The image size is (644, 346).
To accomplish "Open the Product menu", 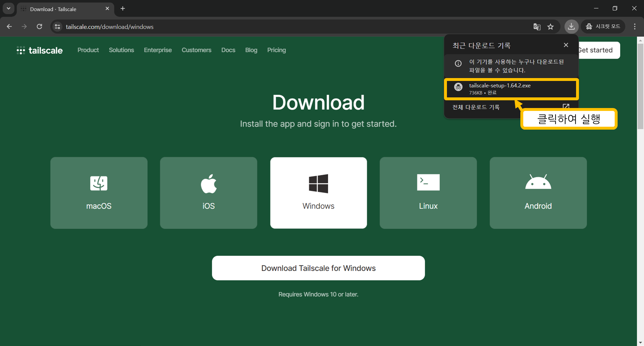I will 88,50.
